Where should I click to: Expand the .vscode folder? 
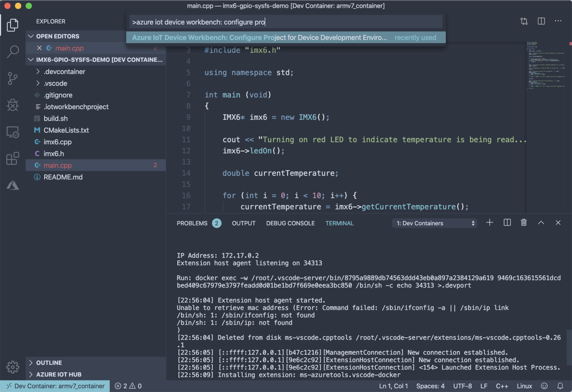point(56,83)
